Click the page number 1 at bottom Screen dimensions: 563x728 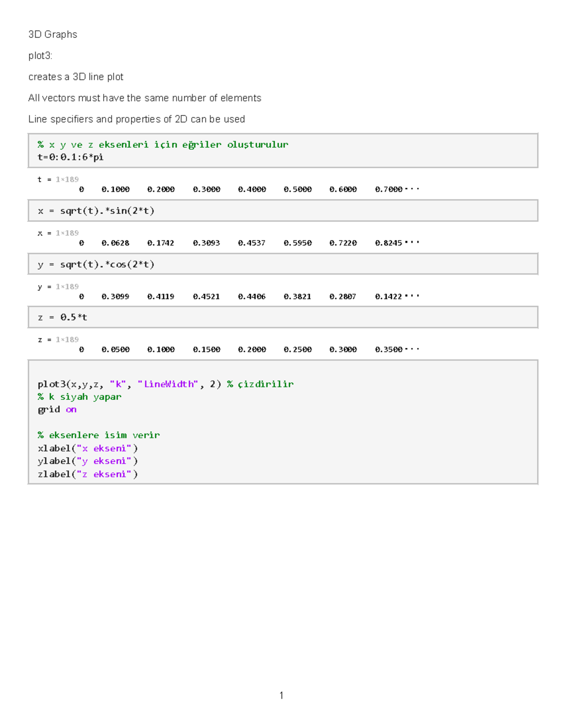click(x=281, y=695)
